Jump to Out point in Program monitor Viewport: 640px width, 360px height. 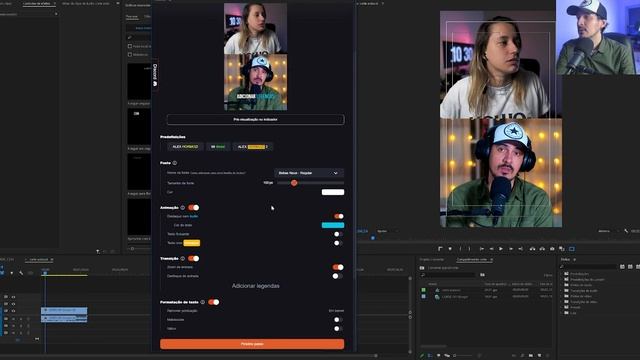(520, 249)
